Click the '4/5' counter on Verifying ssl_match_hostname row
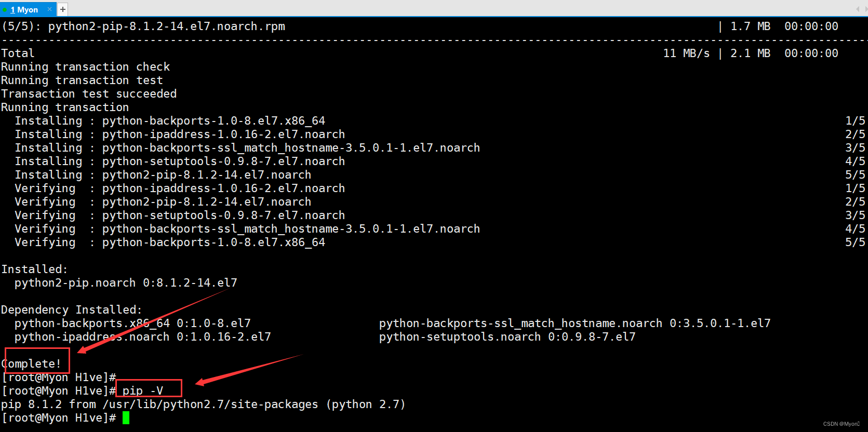 pos(855,229)
